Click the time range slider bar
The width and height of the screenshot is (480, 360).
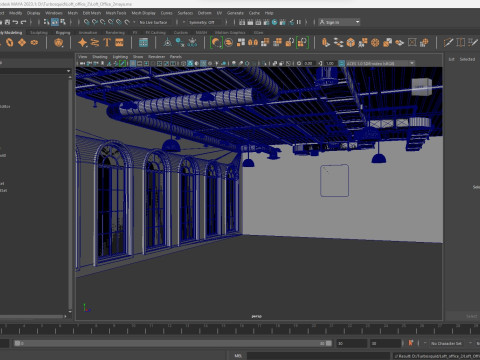click(173, 343)
